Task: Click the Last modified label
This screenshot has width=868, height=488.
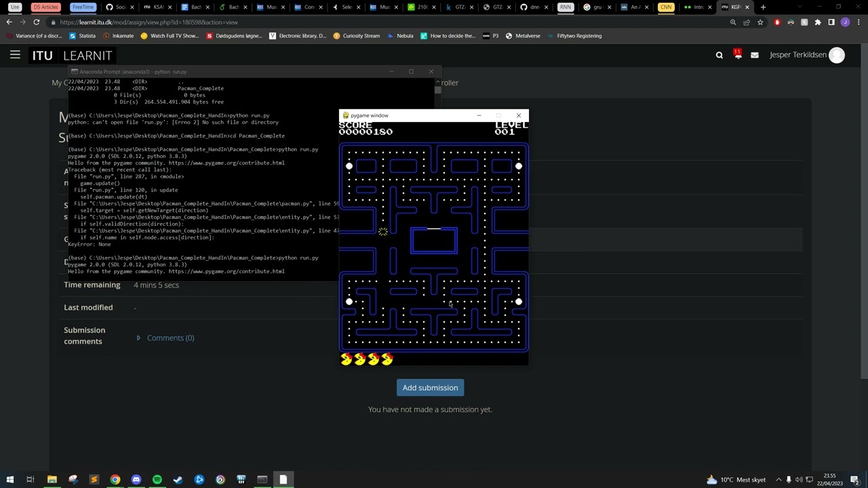Action: [x=88, y=308]
